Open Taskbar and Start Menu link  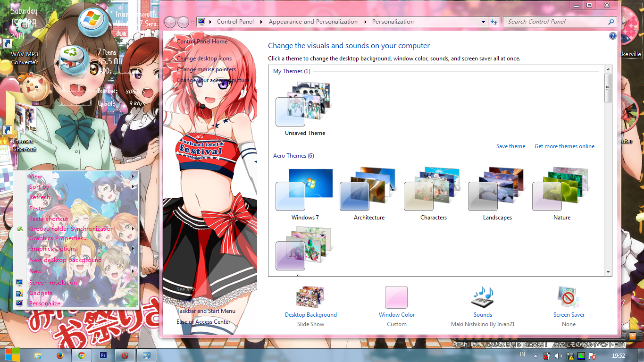click(206, 311)
